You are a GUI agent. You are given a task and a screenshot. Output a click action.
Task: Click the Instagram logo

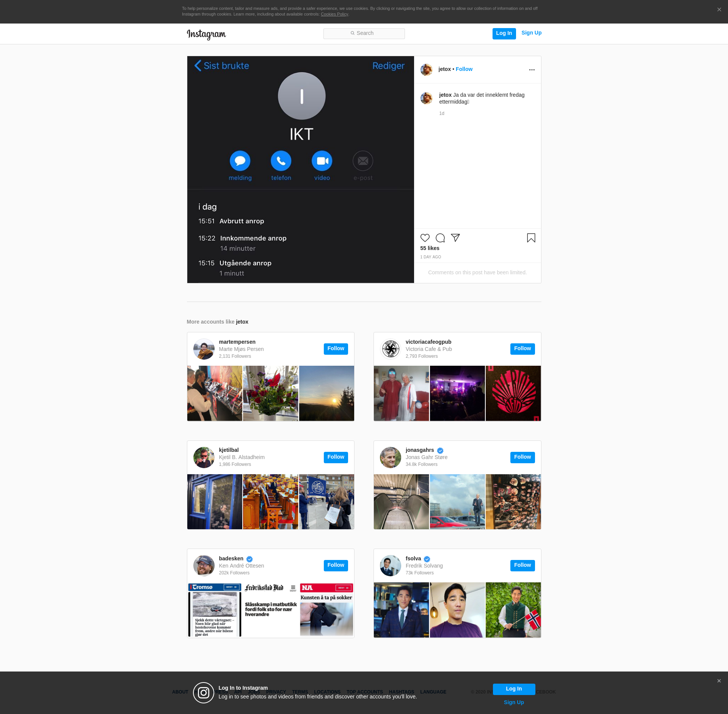tap(206, 34)
